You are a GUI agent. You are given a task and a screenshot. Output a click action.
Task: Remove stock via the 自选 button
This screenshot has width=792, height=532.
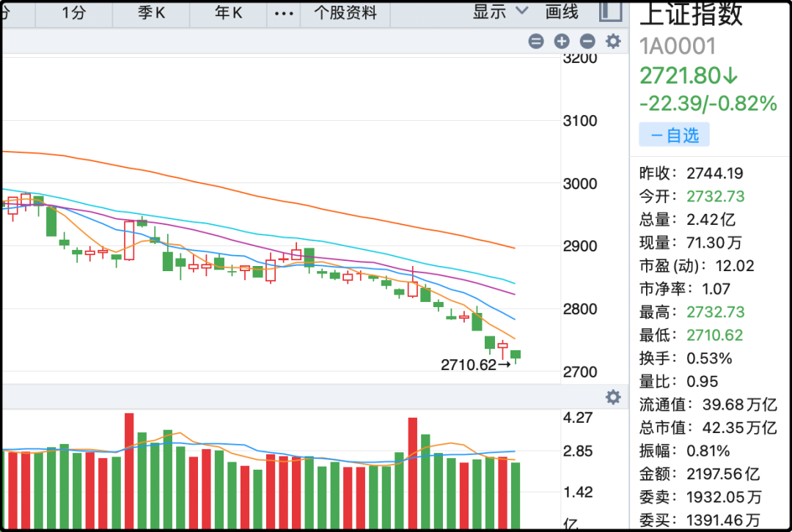(674, 136)
